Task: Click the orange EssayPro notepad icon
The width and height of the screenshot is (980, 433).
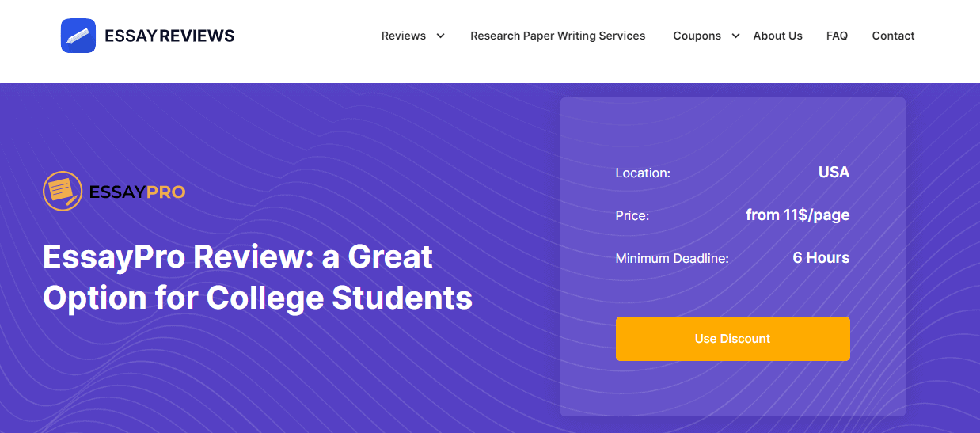Action: click(63, 192)
